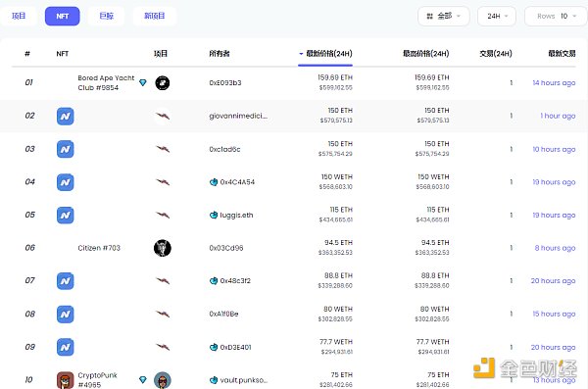Open owner 0xc1ad6c
The width and height of the screenshot is (588, 389).
(x=224, y=149)
